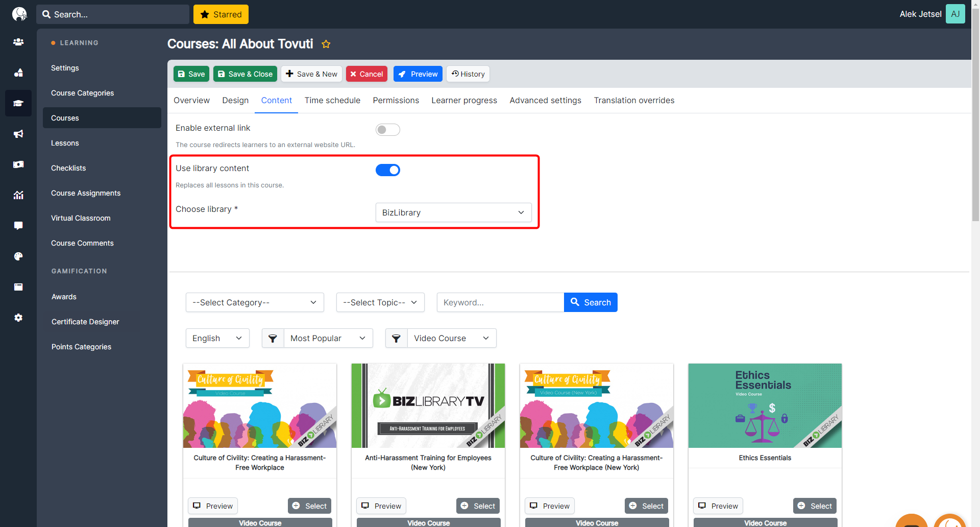Enable the external link toggle
The height and width of the screenshot is (527, 980).
click(387, 130)
